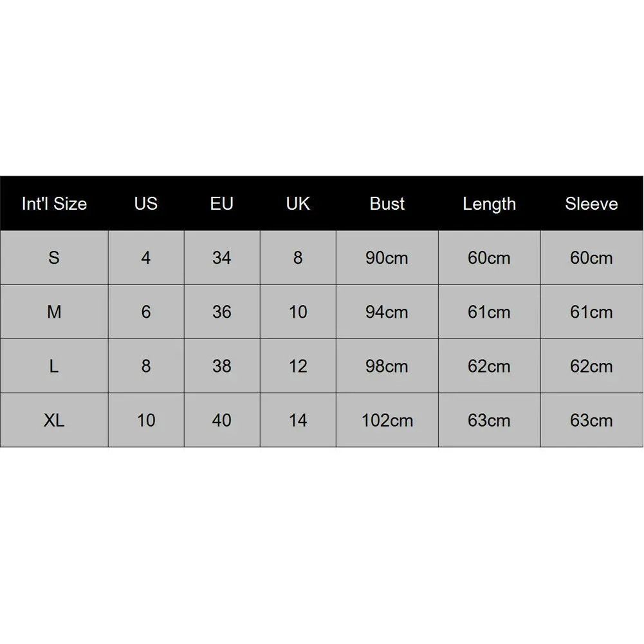
Task: Click EU size 34 cell
Action: pos(222,258)
